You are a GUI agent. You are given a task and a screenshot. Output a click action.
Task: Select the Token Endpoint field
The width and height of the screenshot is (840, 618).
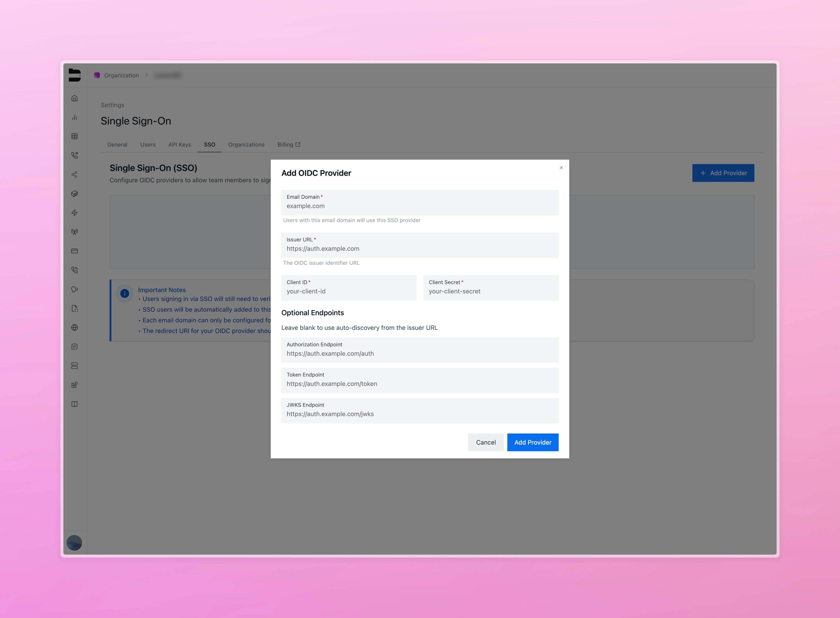[x=420, y=383]
